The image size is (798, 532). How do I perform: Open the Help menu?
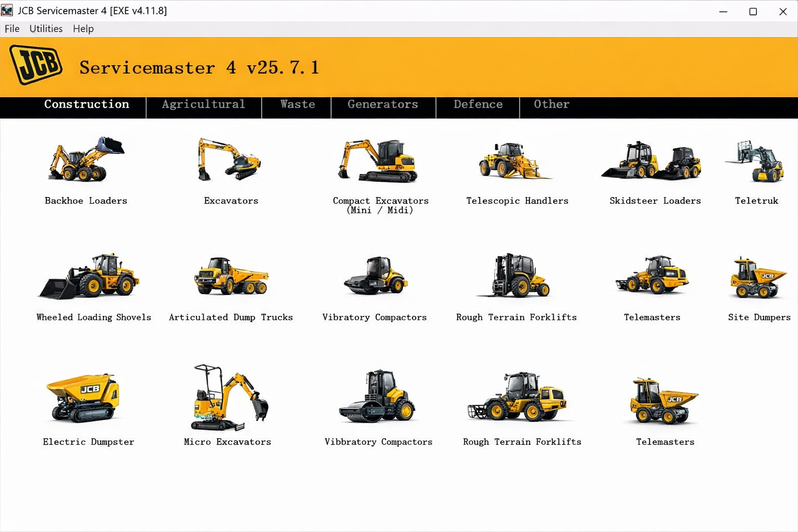83,29
